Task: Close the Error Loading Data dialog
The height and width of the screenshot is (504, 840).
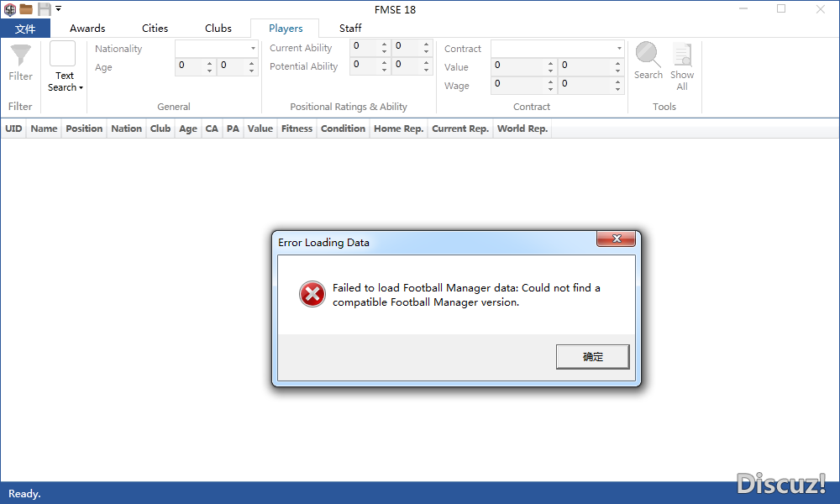Action: click(x=616, y=239)
